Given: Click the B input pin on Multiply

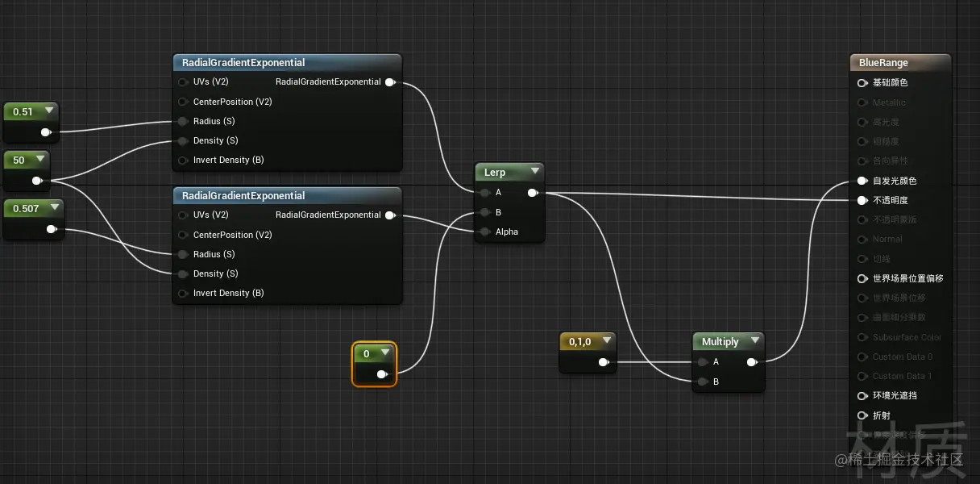Looking at the screenshot, I should coord(704,382).
